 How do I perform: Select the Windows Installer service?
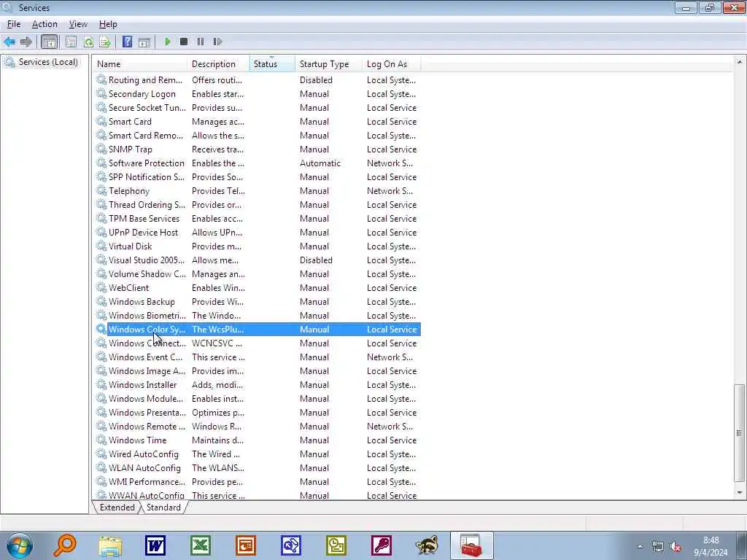point(258,385)
